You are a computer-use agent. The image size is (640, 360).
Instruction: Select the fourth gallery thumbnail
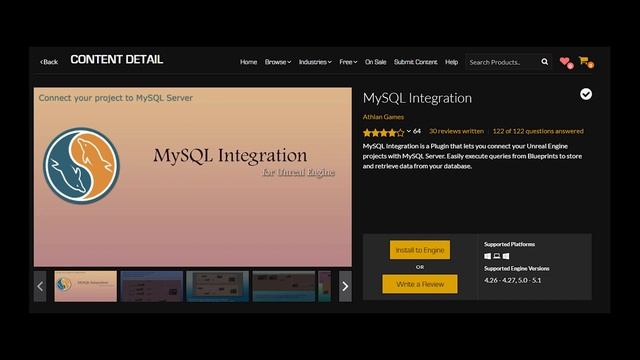pyautogui.click(x=284, y=286)
